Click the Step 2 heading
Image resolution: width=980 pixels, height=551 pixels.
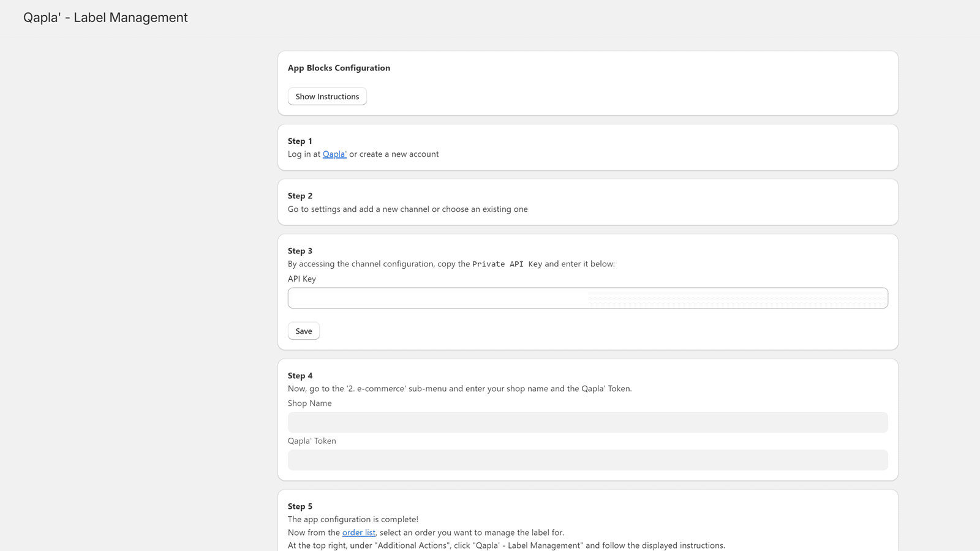pyautogui.click(x=300, y=196)
